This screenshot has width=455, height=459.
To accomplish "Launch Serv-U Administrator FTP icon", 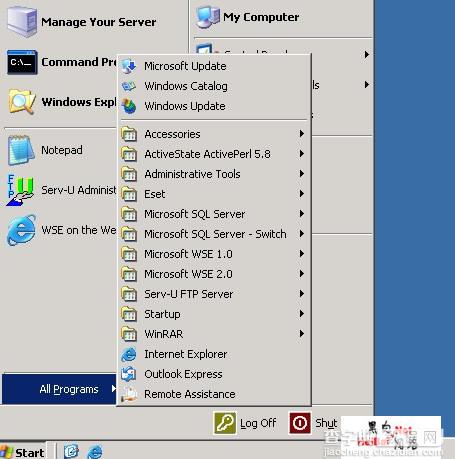I will coord(20,190).
